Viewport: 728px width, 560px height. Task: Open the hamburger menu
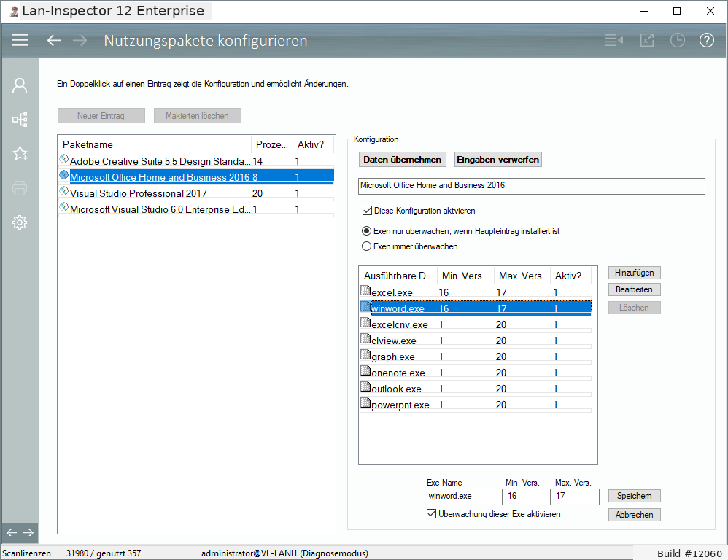click(20, 40)
